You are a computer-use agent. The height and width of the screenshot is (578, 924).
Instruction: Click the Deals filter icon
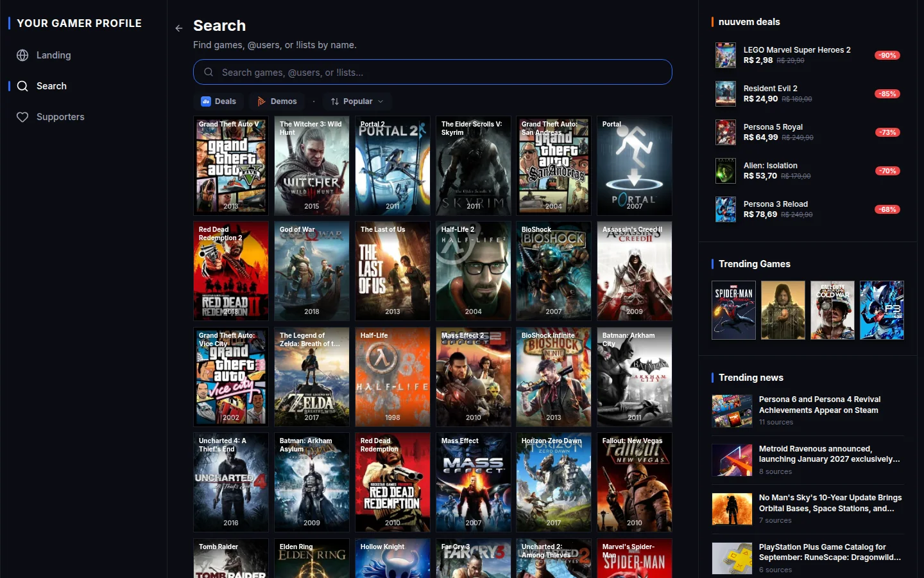206,101
